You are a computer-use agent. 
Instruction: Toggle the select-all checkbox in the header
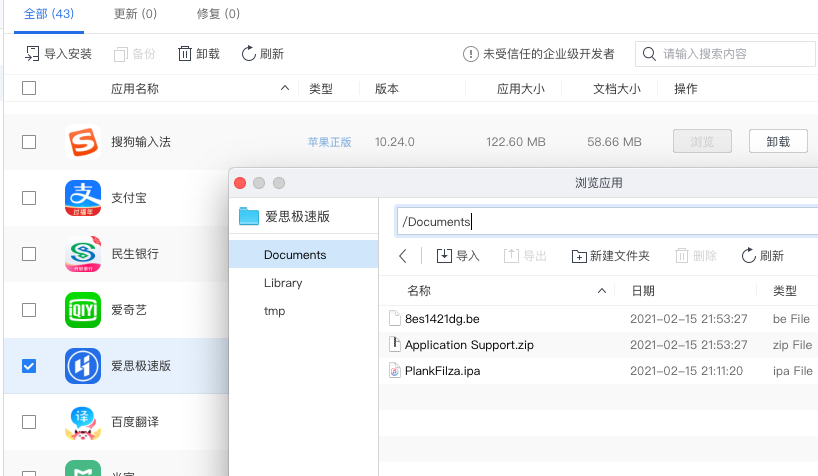coord(29,88)
